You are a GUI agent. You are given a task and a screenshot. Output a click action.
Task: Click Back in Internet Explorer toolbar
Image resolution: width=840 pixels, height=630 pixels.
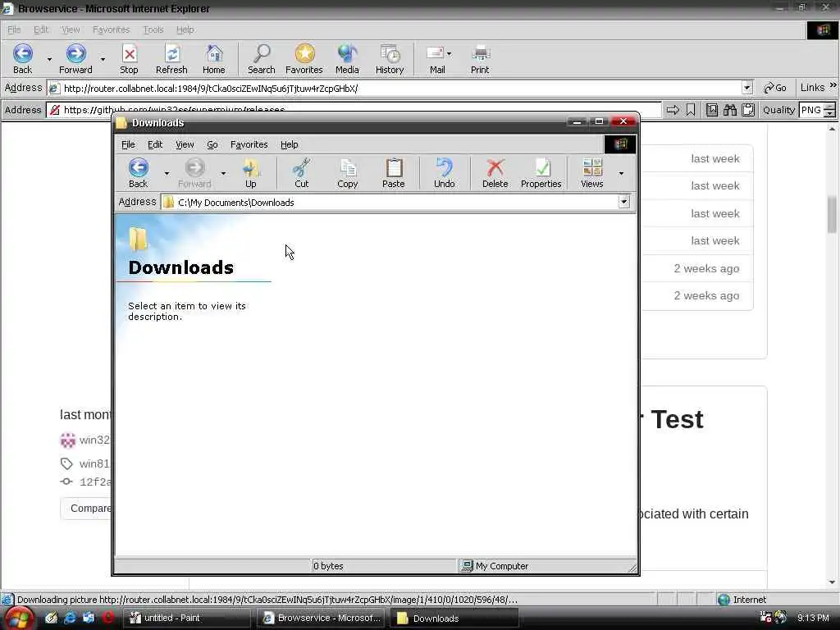click(x=22, y=59)
